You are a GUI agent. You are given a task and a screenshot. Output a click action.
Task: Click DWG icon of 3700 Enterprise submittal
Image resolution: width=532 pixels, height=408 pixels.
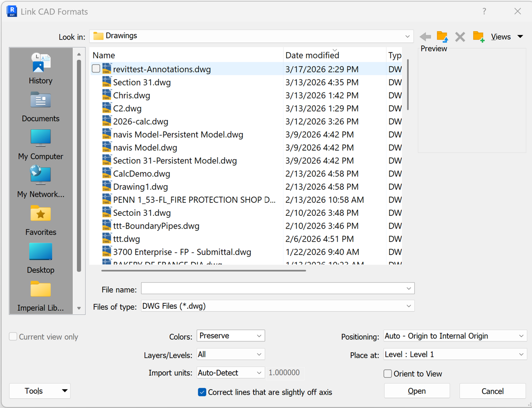pos(107,252)
